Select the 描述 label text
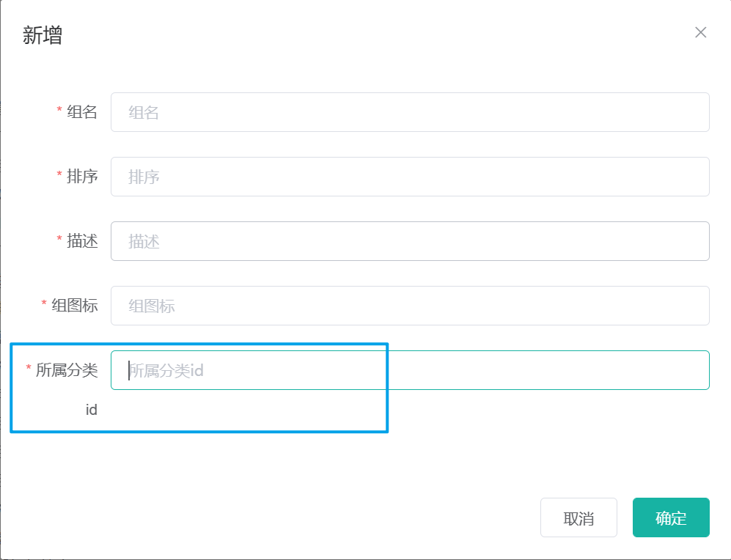 click(x=82, y=241)
